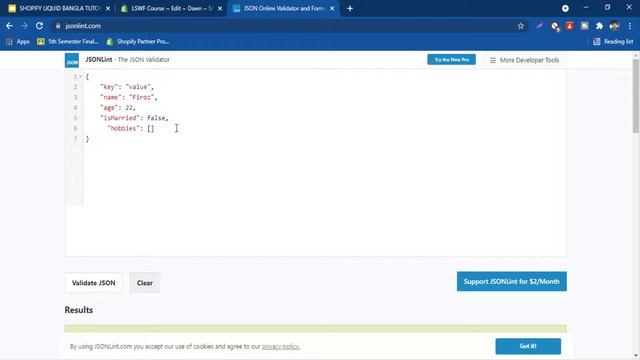View site info via the lock icon
Screen dimensions: 640x360
(x=58, y=26)
